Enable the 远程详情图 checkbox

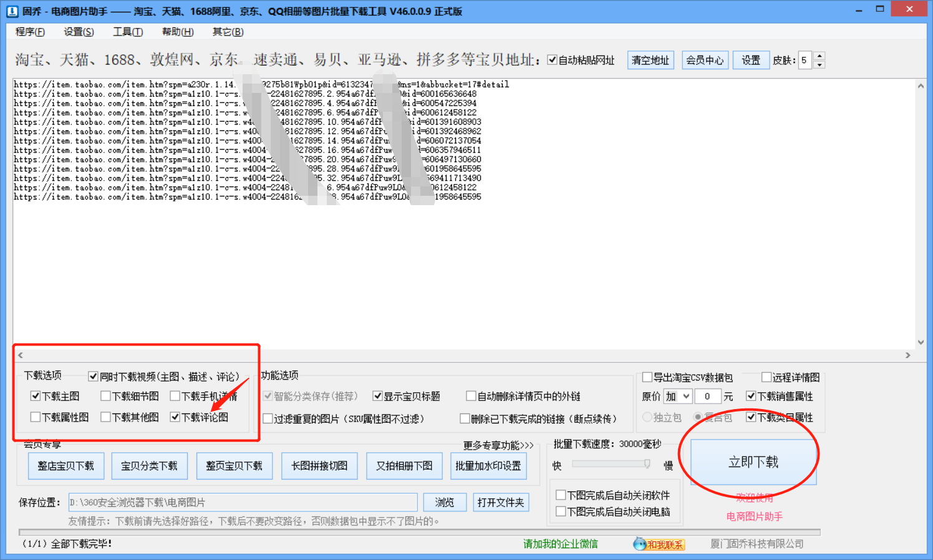[x=766, y=377]
